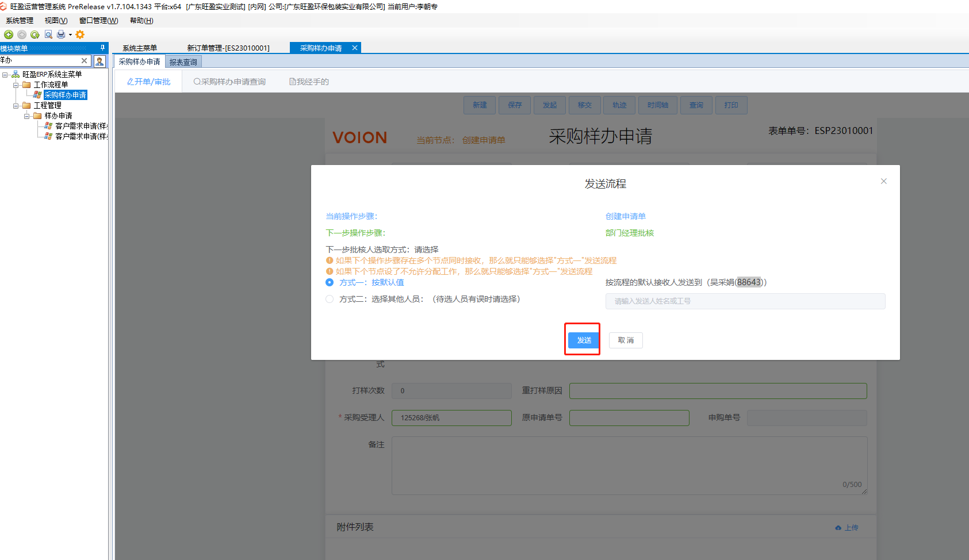
Task: Click the print preview magnifier icon
Action: [x=48, y=34]
